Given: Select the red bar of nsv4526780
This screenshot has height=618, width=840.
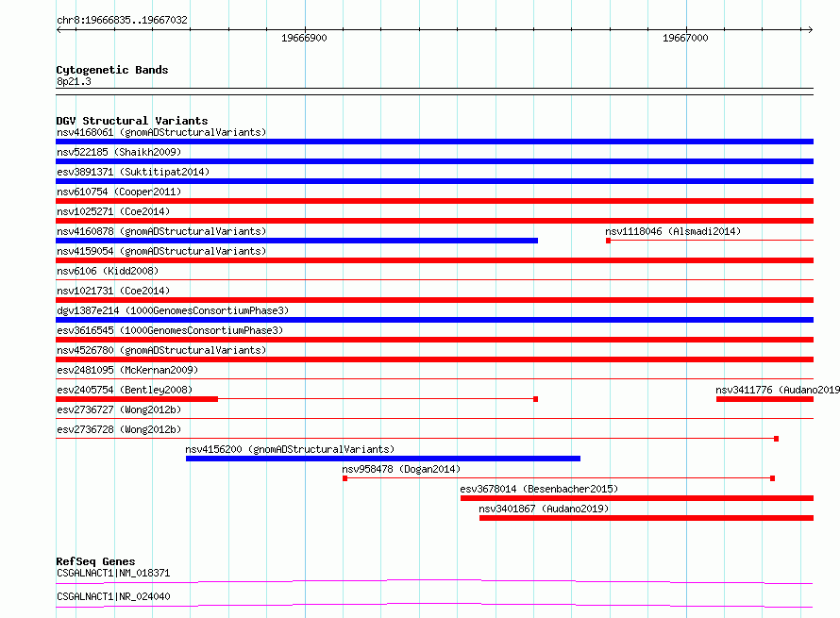Looking at the screenshot, I should pyautogui.click(x=434, y=359).
